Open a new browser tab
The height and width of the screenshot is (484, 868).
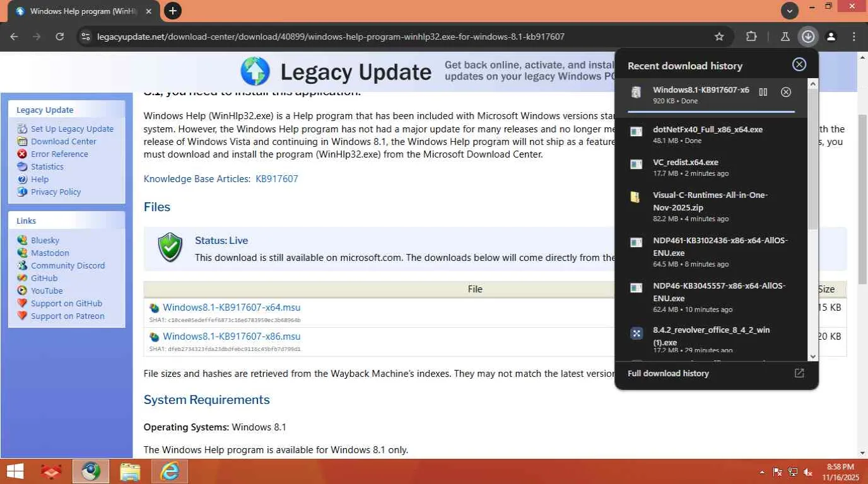click(172, 10)
